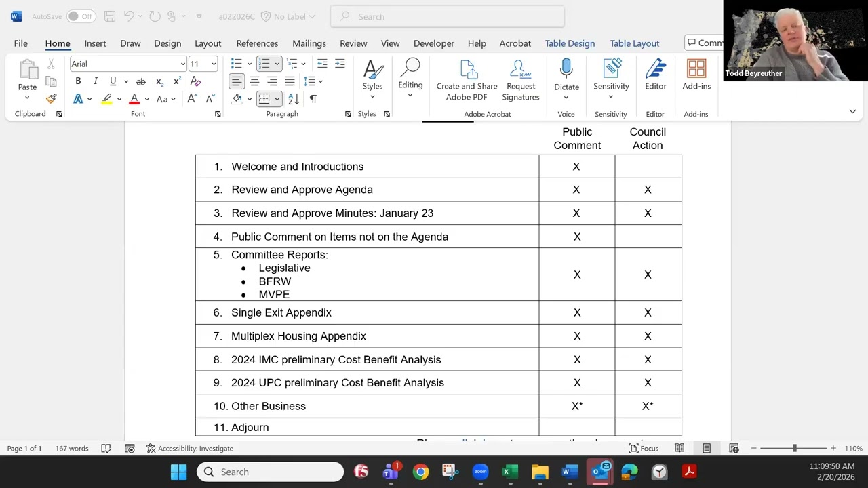Open Zoom app from the taskbar

pyautogui.click(x=480, y=472)
